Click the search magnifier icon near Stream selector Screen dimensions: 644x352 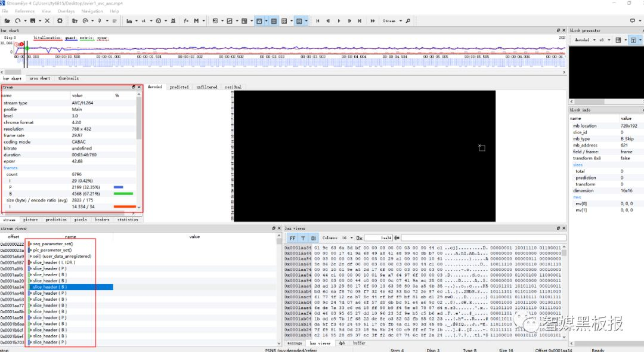(x=407, y=20)
